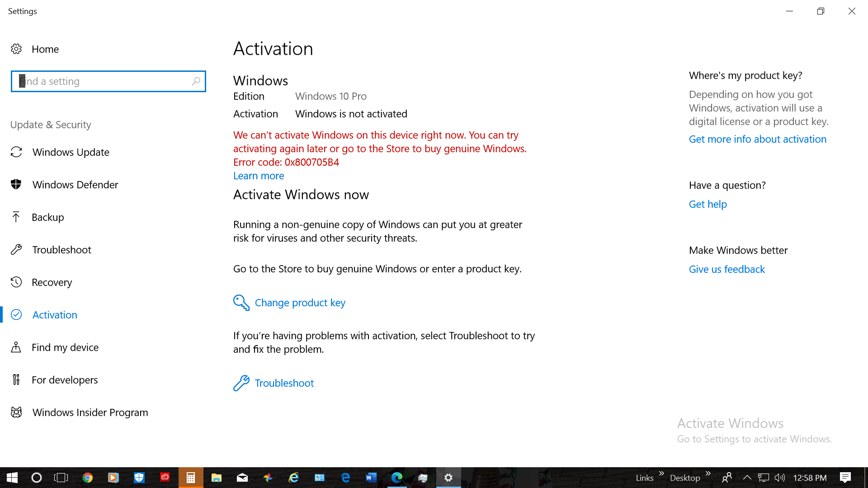Open the red Creative Cloud taskbar icon
The image size is (868, 488).
[x=165, y=478]
